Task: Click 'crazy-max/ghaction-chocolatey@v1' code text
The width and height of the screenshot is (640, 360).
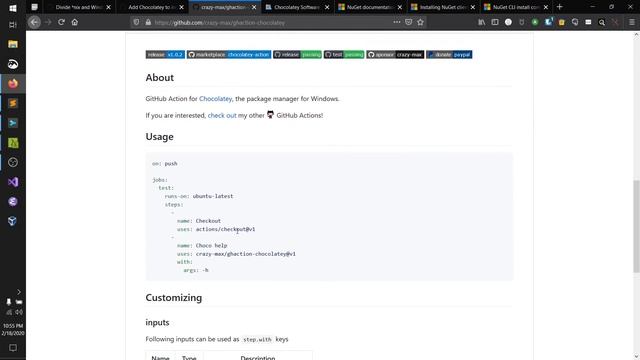Action: 246,254
